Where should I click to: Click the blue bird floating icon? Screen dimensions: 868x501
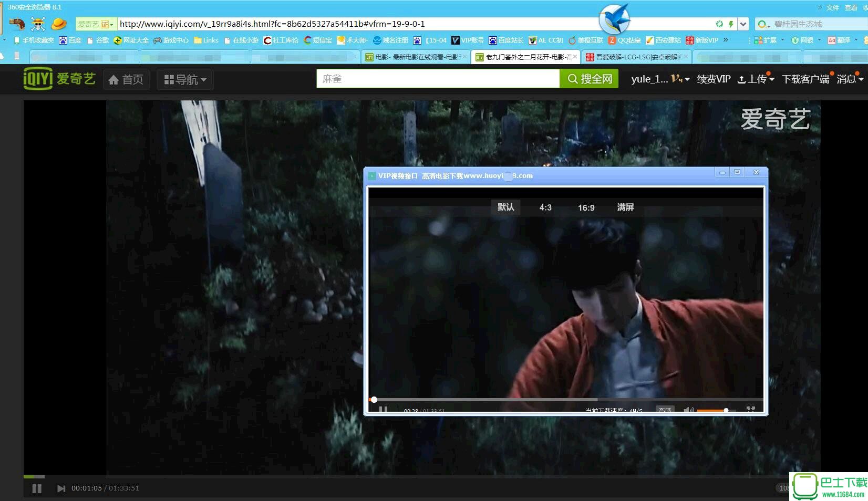coord(614,19)
